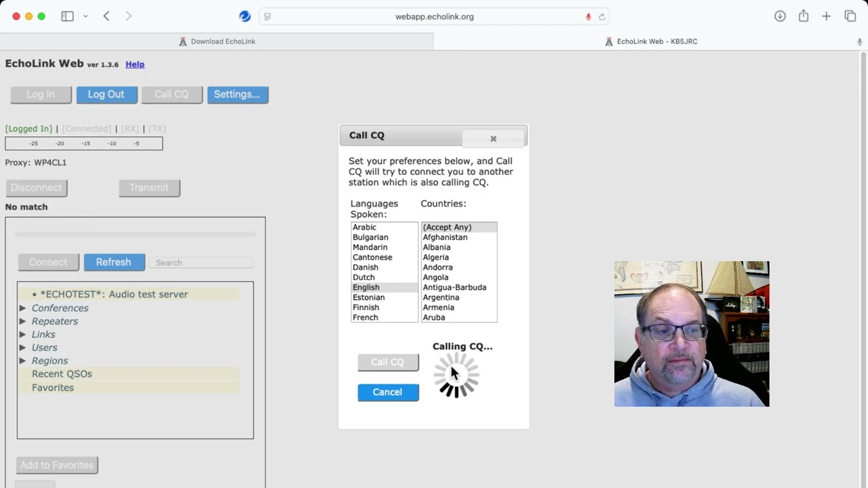The height and width of the screenshot is (488, 868).
Task: Click the Add to Favorites button
Action: pos(57,465)
